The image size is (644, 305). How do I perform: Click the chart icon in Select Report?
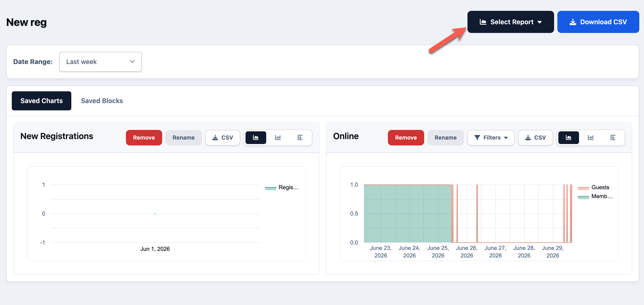483,22
